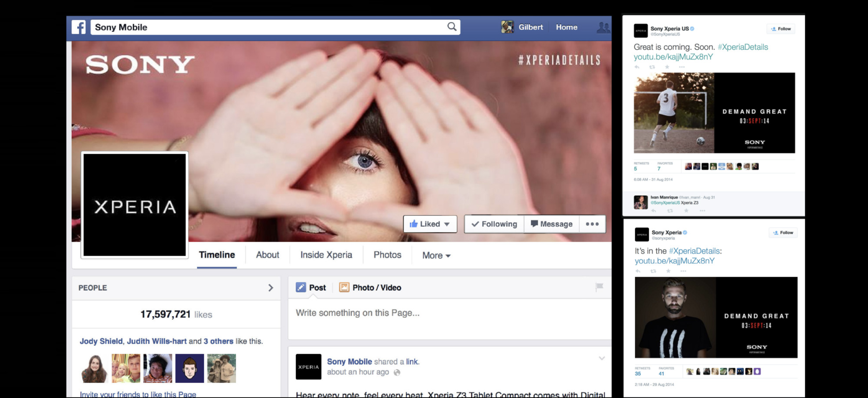Image resolution: width=868 pixels, height=398 pixels.
Task: Select the Post composer tab
Action: [x=311, y=287]
